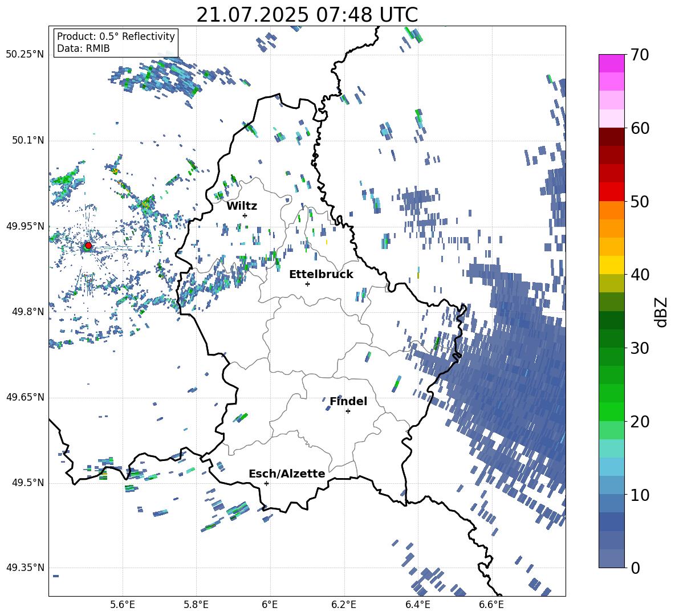The image size is (675, 616).
Task: Click the 5.8°E longitude label
Action: 196,605
